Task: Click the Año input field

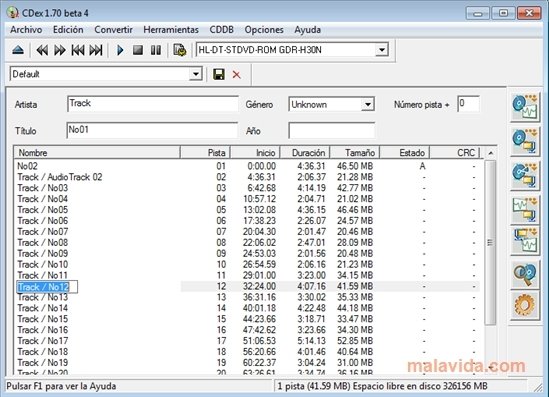Action: click(x=332, y=131)
